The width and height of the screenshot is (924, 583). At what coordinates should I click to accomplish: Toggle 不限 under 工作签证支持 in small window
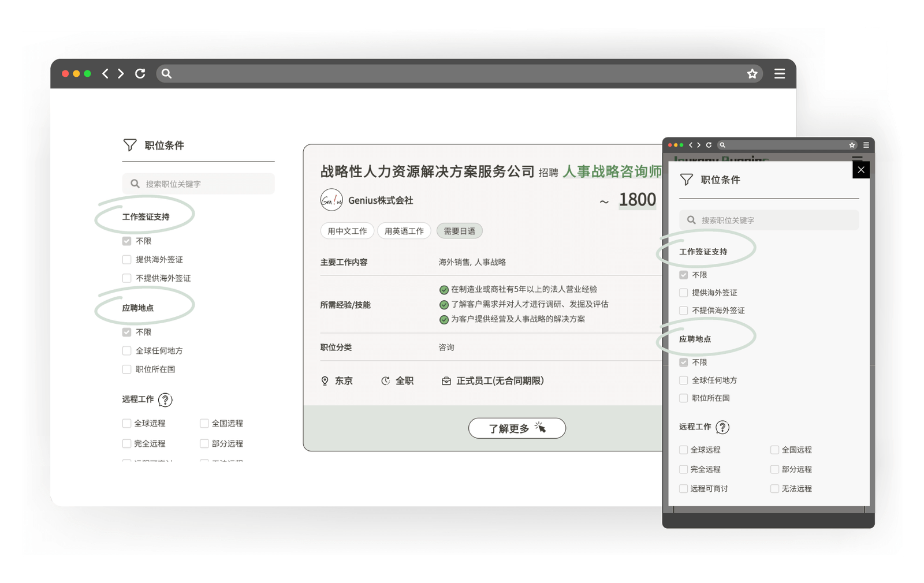click(684, 275)
